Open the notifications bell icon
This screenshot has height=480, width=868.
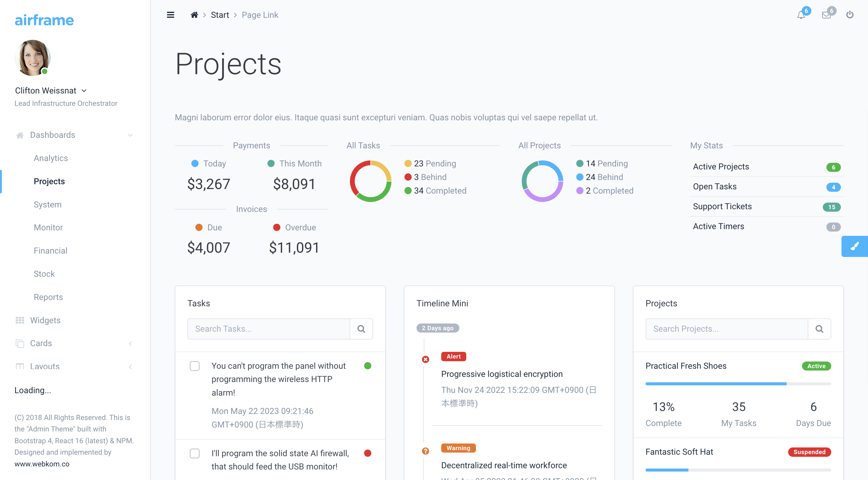coord(801,15)
